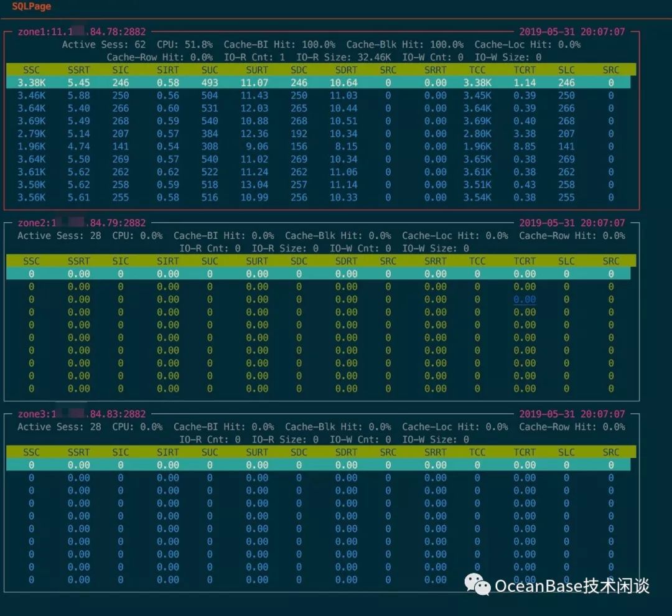Select highlighted first row in zone3 table
Screen dimensions: 672x616
[318, 465]
